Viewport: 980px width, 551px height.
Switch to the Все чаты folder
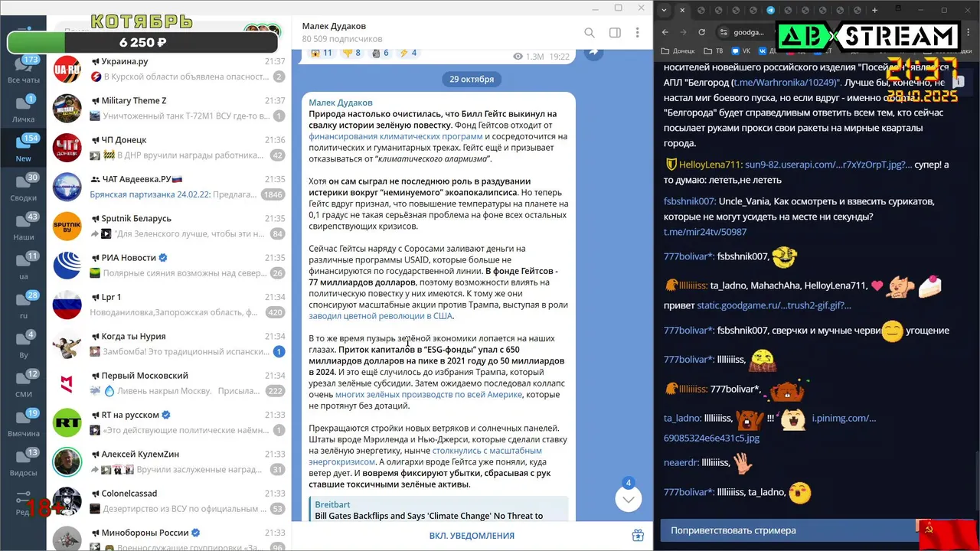coord(24,70)
